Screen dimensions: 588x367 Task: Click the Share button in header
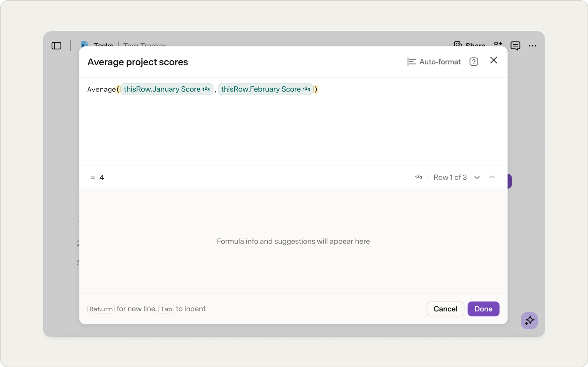pyautogui.click(x=469, y=44)
